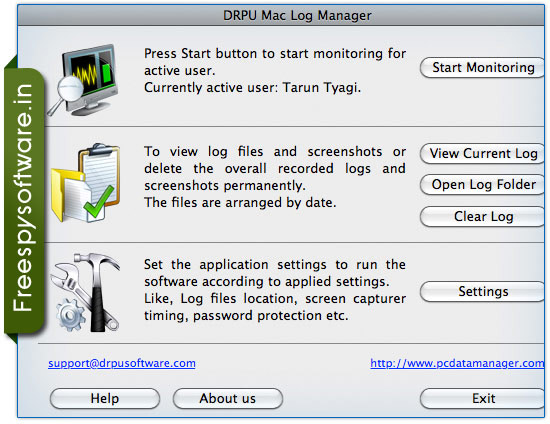This screenshot has height=424, width=550.
Task: Click the 'Press Start button' instruction text
Action: coord(275,62)
